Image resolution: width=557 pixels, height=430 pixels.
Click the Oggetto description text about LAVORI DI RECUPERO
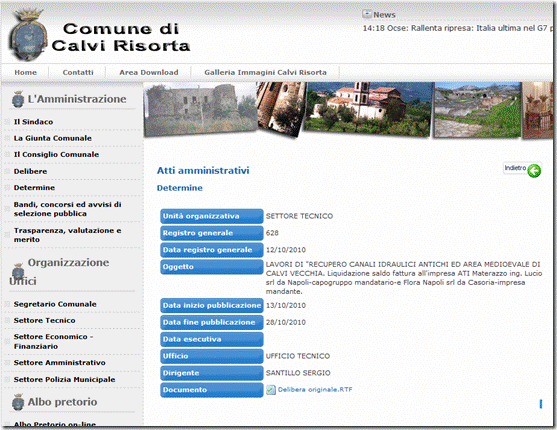point(404,278)
